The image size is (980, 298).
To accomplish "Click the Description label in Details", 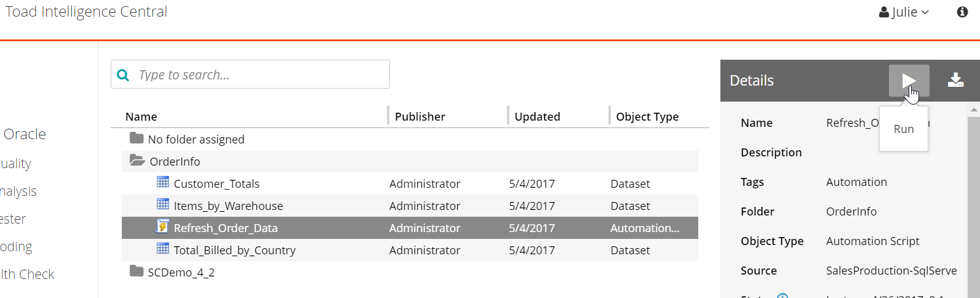I will click(x=771, y=152).
